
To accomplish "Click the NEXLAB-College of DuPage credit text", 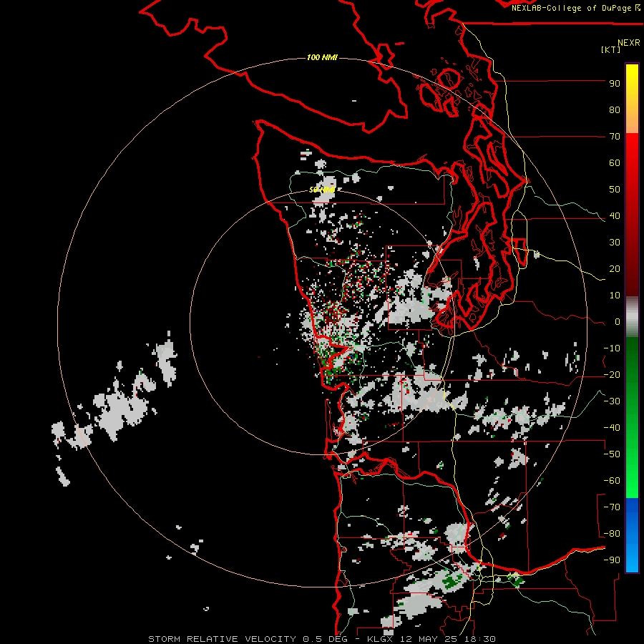I will (571, 8).
